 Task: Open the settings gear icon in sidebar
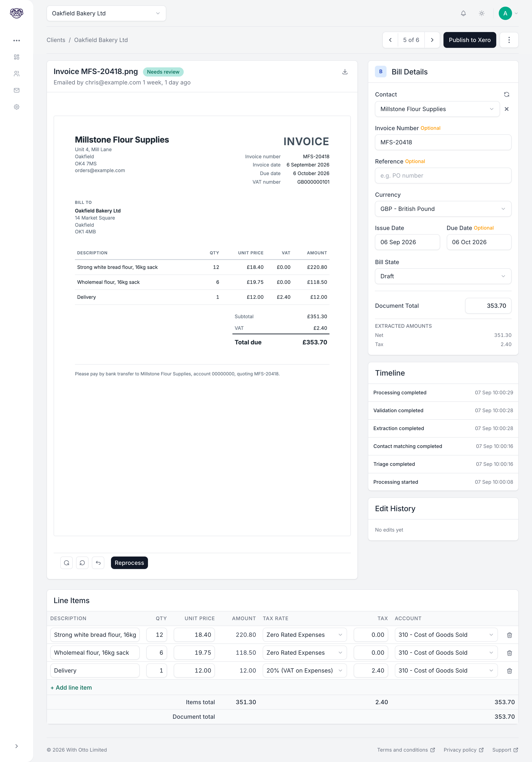pyautogui.click(x=17, y=107)
